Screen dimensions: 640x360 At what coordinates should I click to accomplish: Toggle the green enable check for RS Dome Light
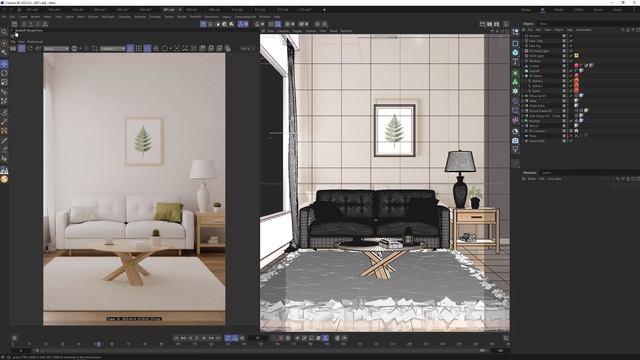(x=571, y=51)
